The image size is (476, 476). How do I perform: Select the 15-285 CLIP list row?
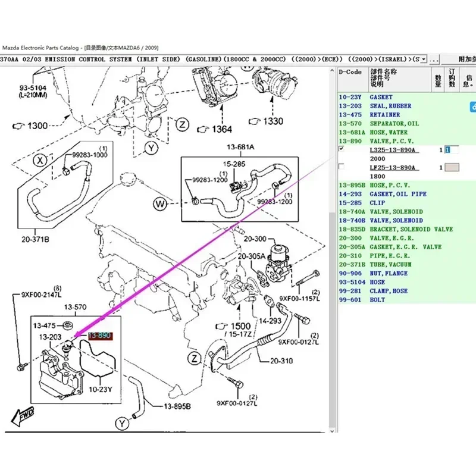407,203
